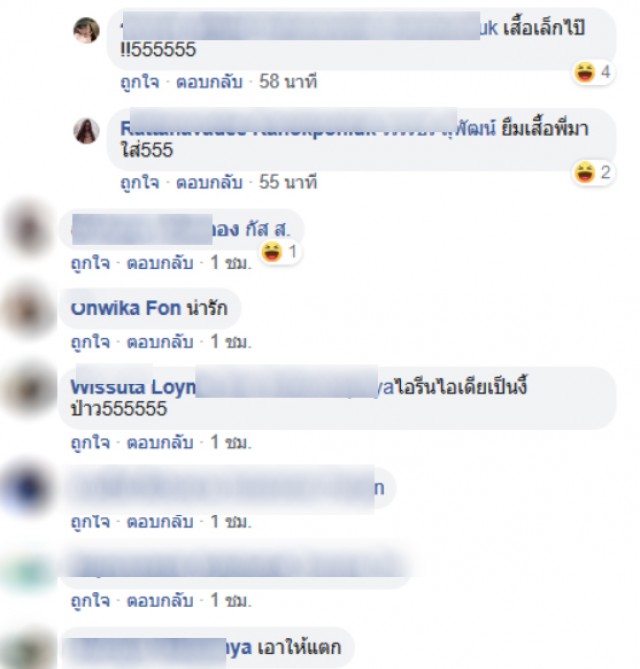Click ถูกใจ under the Onwika Fon comment

pos(90,342)
